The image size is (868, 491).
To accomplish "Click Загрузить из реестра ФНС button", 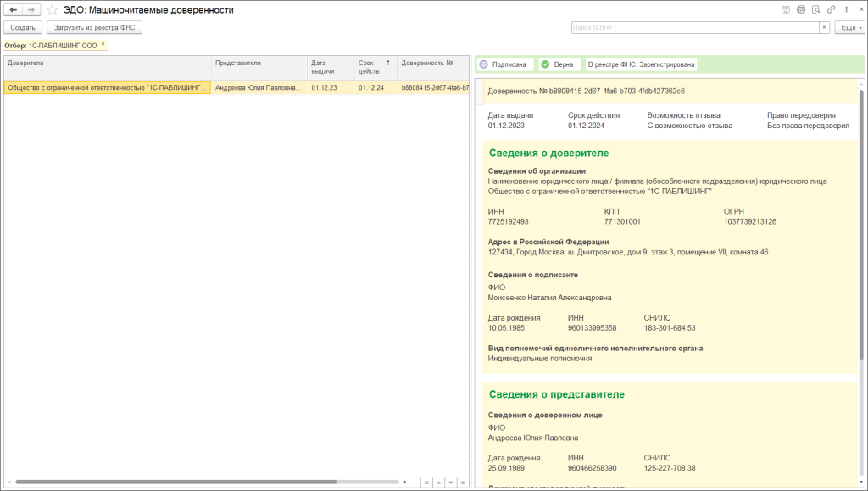I will pyautogui.click(x=95, y=28).
